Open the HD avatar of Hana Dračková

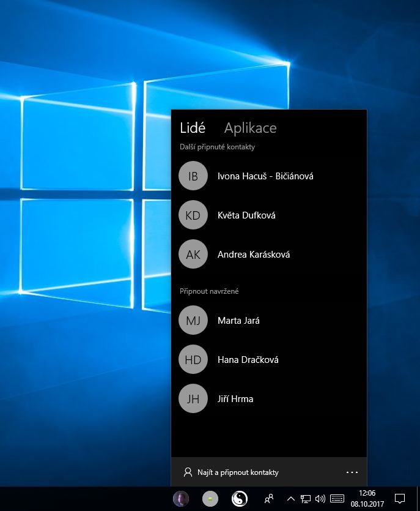[193, 359]
